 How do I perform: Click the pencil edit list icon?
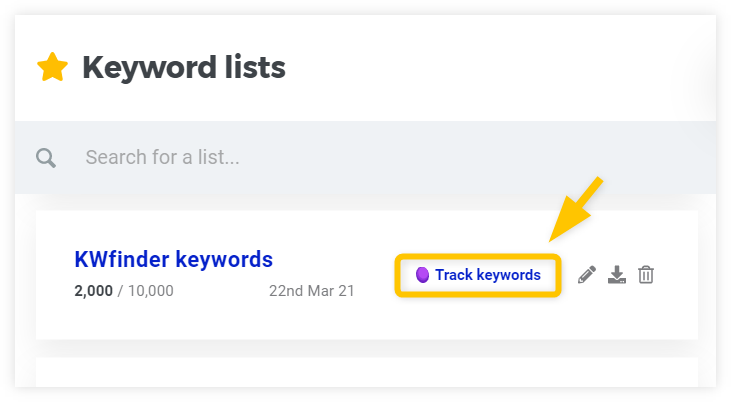pyautogui.click(x=587, y=275)
